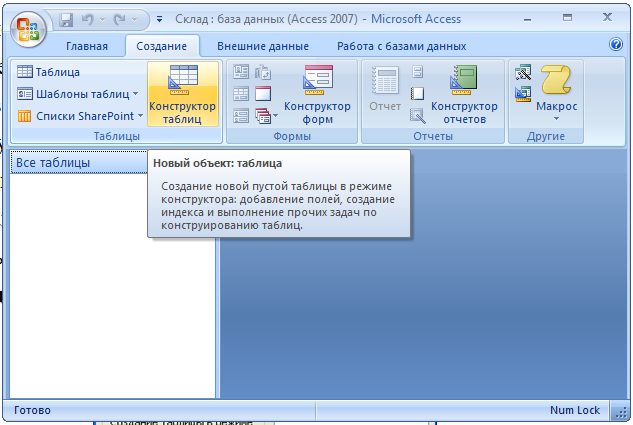Open the Undo history dropdown arrow
The height and width of the screenshot is (425, 633).
tap(103, 19)
